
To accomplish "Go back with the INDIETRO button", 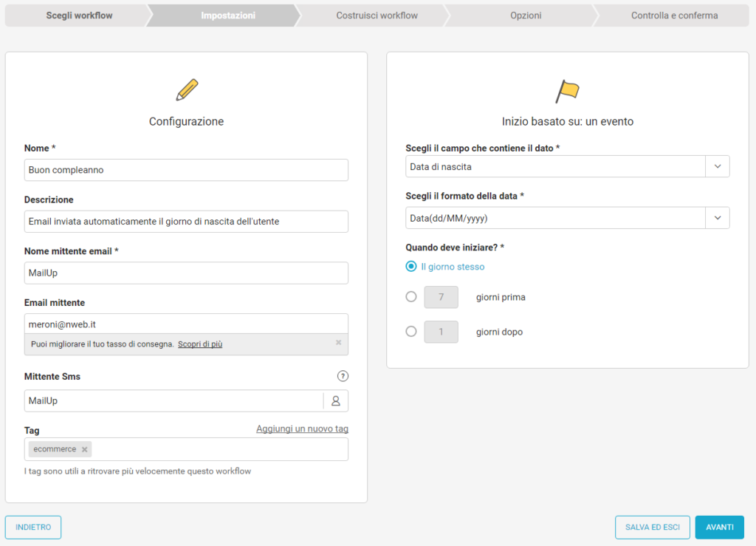I will [33, 527].
